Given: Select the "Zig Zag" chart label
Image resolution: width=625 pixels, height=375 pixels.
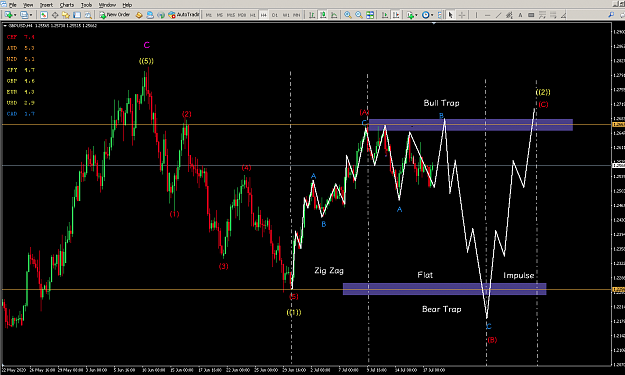Looking at the screenshot, I should tap(329, 271).
